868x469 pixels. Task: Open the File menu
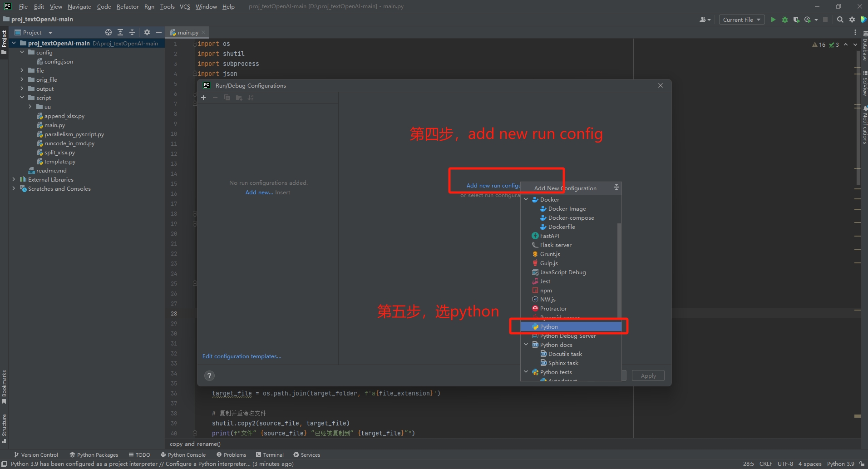[23, 6]
